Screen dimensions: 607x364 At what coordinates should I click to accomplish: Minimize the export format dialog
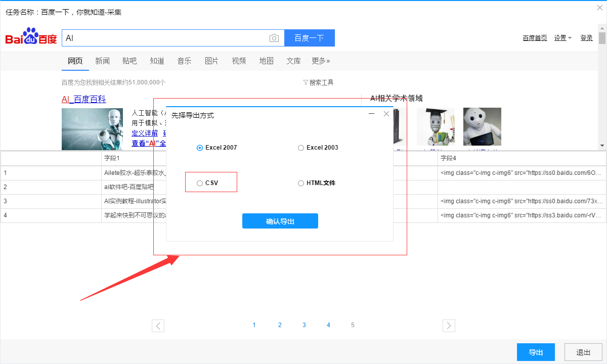(372, 114)
